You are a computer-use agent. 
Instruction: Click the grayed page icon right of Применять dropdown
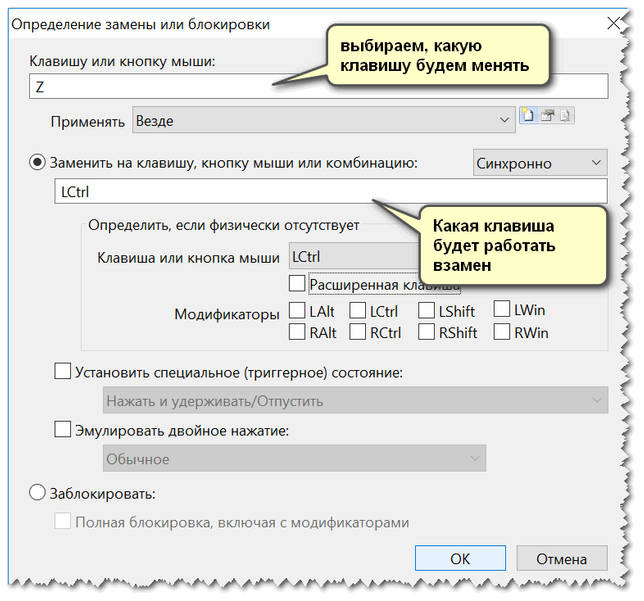(566, 115)
